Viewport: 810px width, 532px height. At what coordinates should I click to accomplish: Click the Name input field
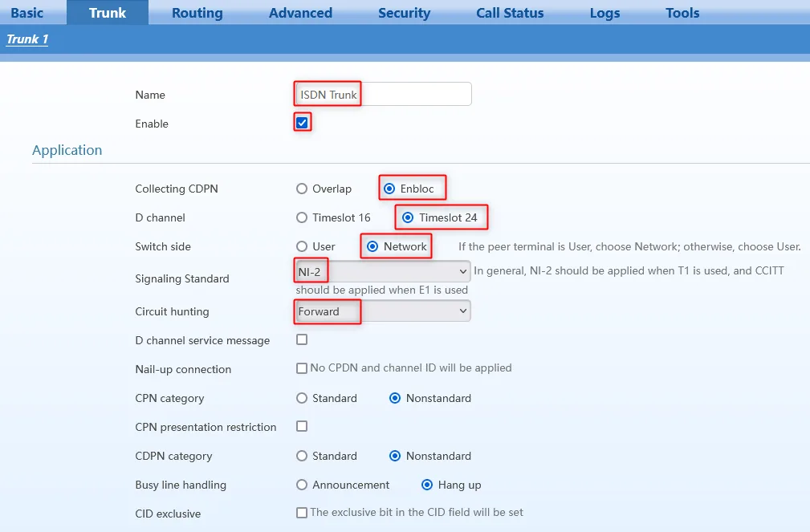pyautogui.click(x=383, y=94)
